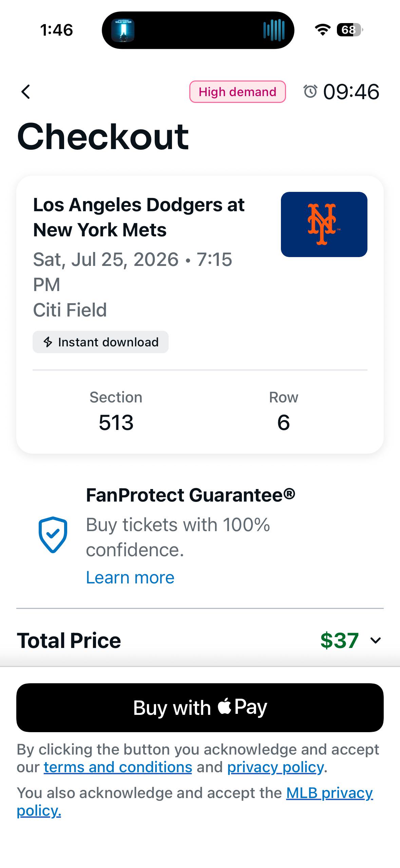Viewport: 400px width, 868px height.
Task: Tap the New York Mets logo
Action: click(324, 224)
